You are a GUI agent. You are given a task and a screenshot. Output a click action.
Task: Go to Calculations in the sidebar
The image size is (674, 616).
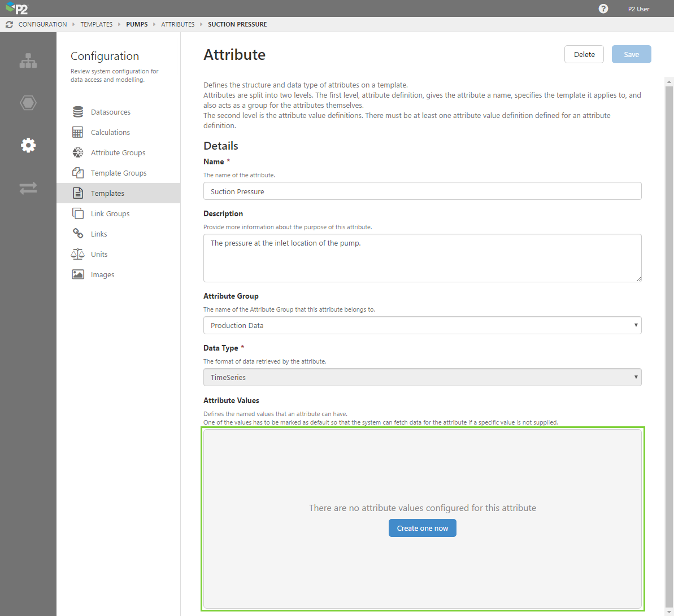(110, 132)
